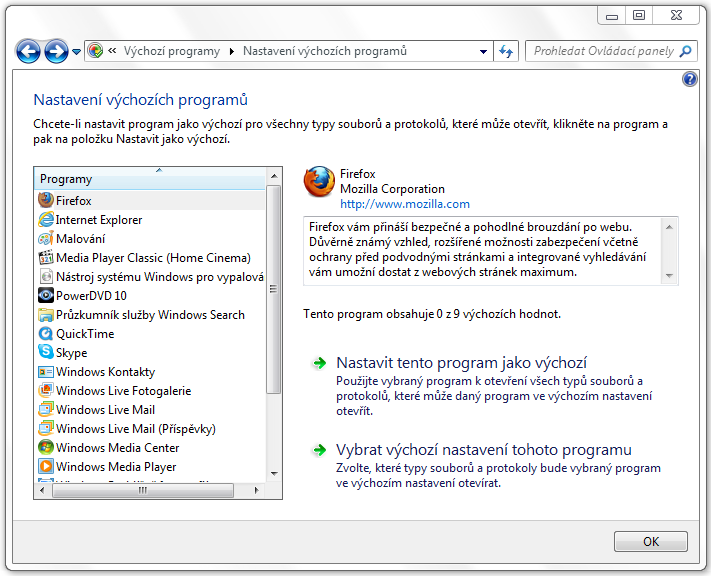Click program list horizontal scrollbar thumb
The image size is (711, 576).
(143, 490)
